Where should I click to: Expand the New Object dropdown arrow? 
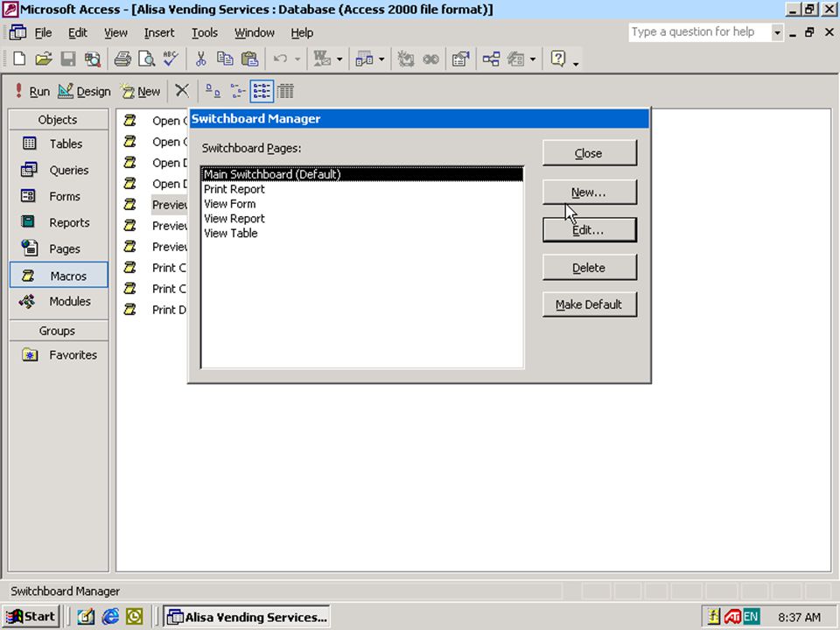click(x=533, y=59)
